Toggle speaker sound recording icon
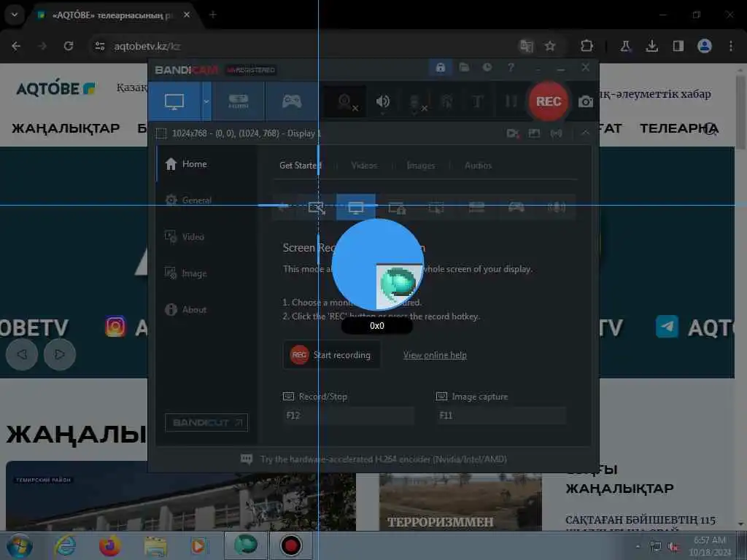747x560 pixels. coord(382,101)
